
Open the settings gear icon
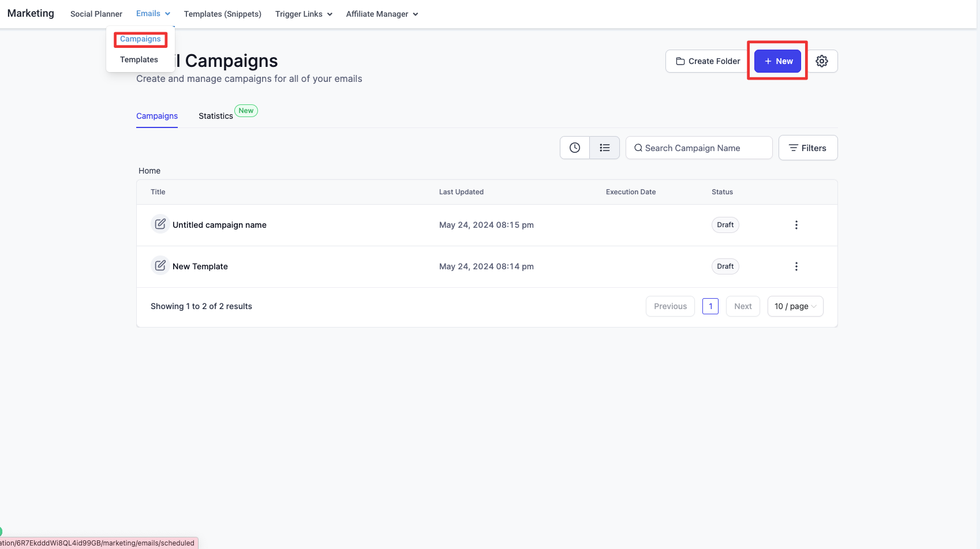[x=822, y=61]
